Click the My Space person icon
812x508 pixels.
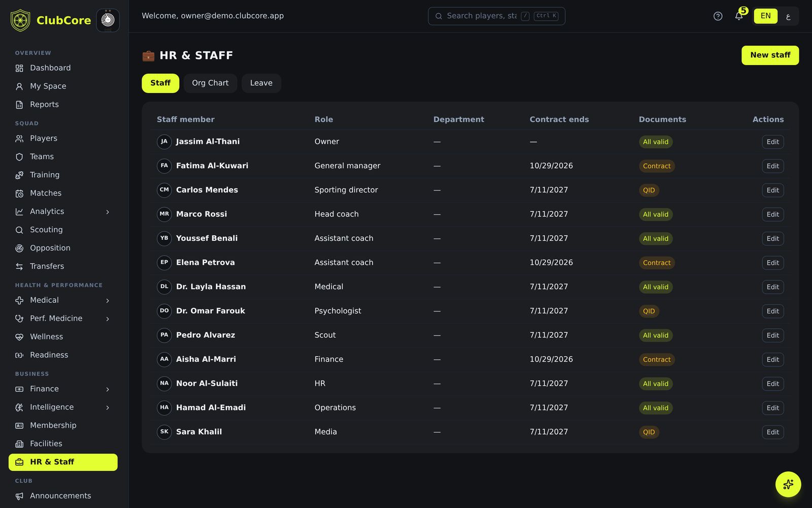coord(19,86)
